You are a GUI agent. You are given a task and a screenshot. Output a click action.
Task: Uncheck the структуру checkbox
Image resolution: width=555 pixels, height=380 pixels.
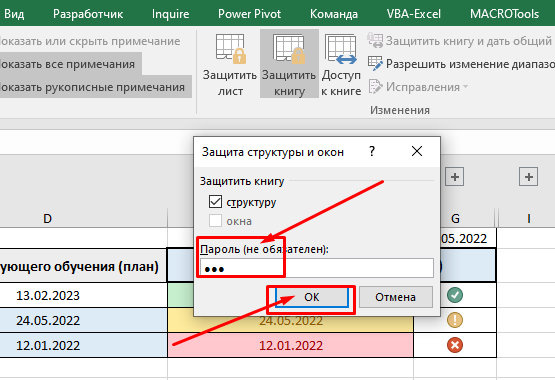(x=215, y=202)
